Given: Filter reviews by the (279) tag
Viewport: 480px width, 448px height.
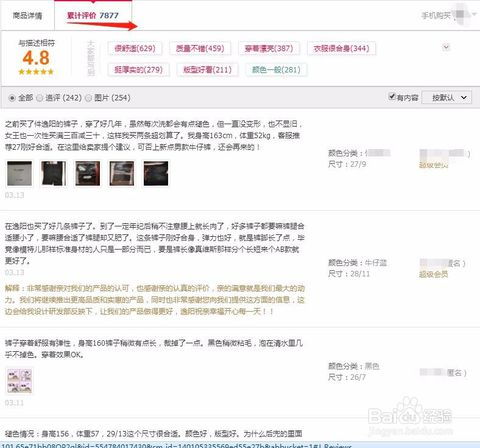Looking at the screenshot, I should (x=138, y=70).
